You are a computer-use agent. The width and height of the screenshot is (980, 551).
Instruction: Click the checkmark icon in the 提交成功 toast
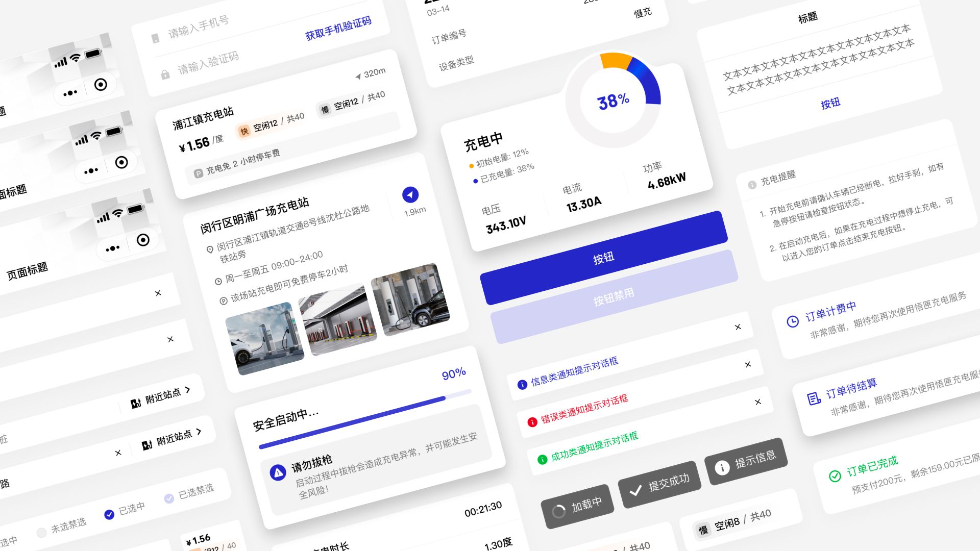[x=635, y=491]
